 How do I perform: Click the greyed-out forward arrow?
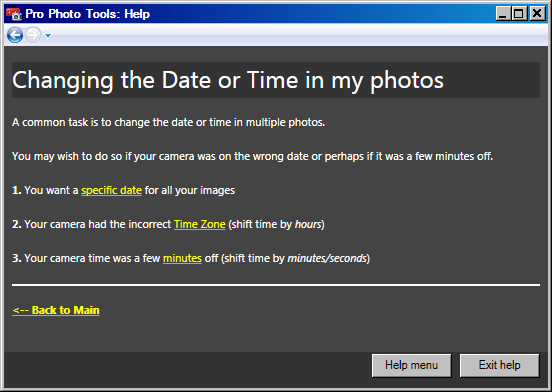33,35
